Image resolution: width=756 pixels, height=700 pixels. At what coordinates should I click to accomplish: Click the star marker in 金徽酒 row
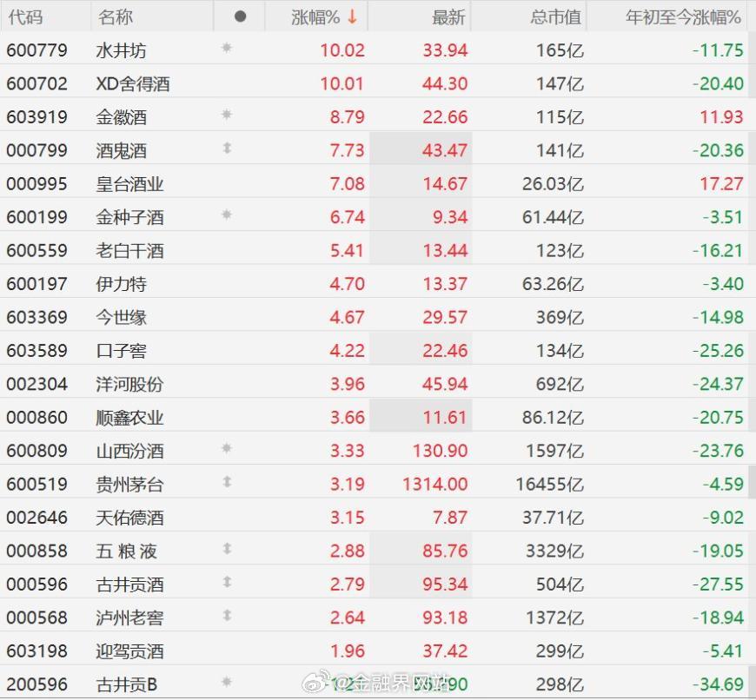pyautogui.click(x=227, y=115)
